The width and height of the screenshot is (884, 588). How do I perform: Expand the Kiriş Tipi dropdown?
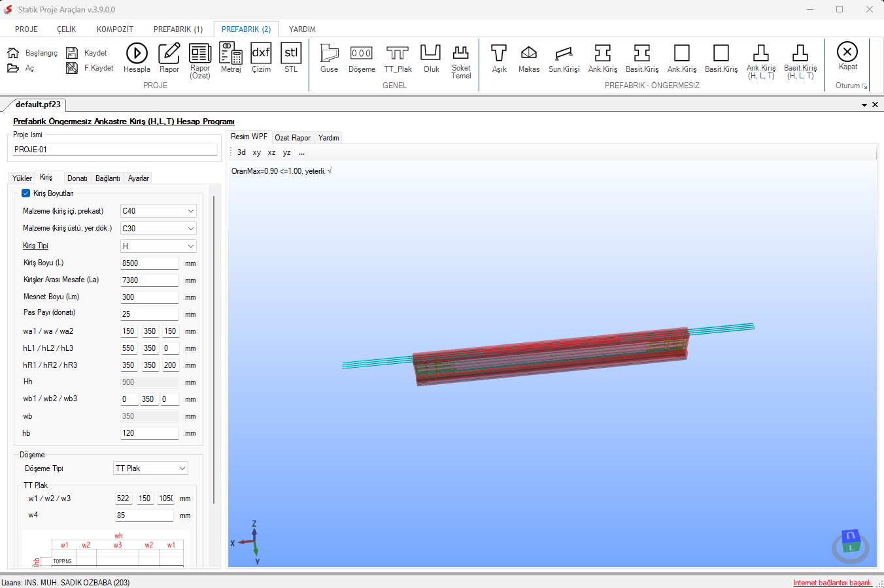(158, 246)
